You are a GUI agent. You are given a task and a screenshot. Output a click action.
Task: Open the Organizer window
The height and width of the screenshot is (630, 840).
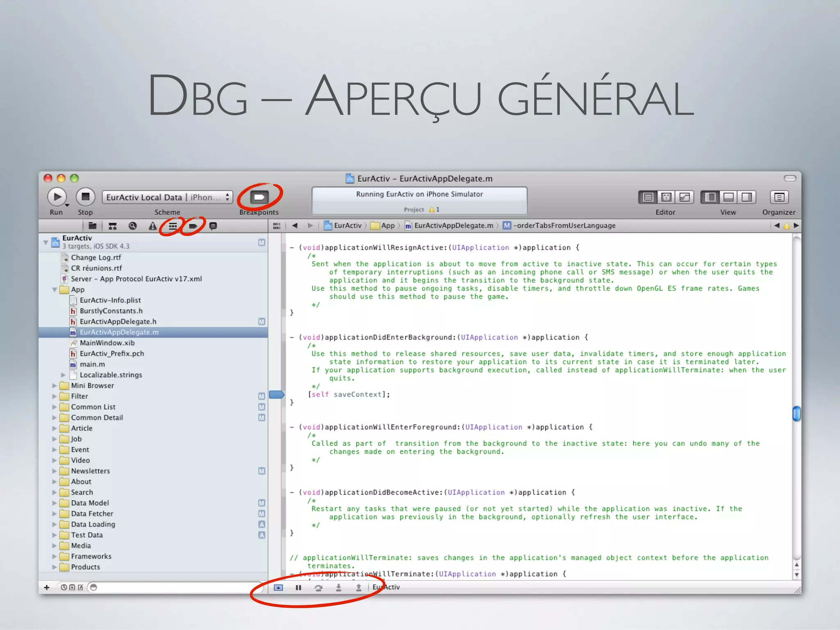(x=779, y=197)
